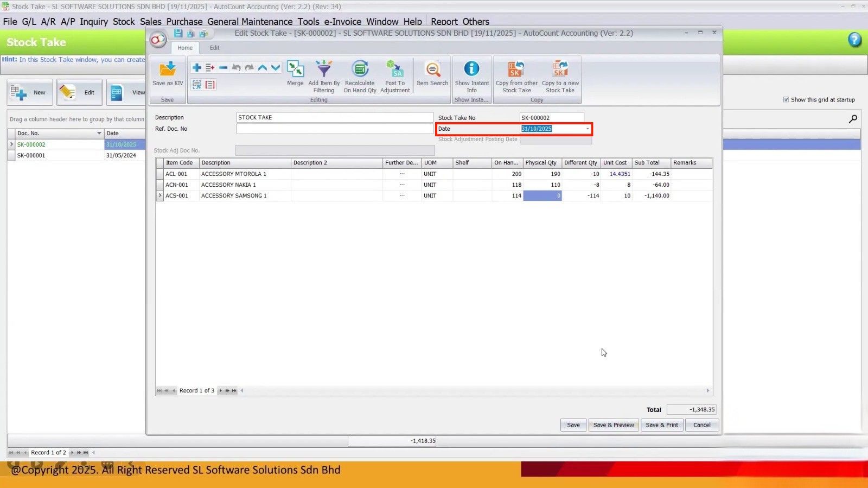This screenshot has height=488, width=868.
Task: Go to next record in item grid navigator
Action: coord(220,391)
